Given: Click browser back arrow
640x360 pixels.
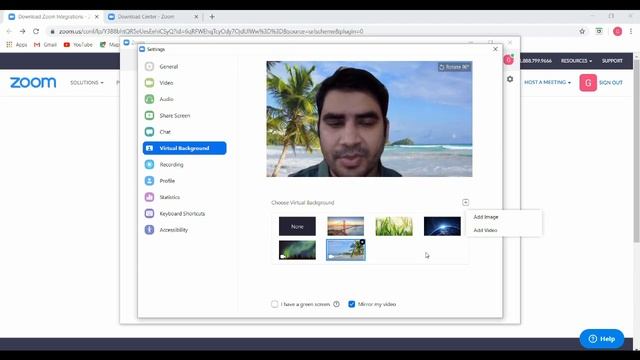Looking at the screenshot, I should pos(9,31).
